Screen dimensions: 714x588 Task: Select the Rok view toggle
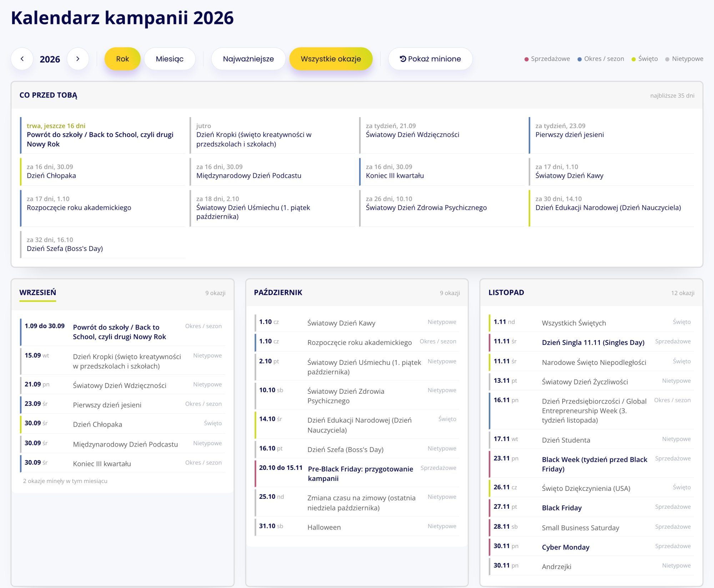pyautogui.click(x=122, y=59)
